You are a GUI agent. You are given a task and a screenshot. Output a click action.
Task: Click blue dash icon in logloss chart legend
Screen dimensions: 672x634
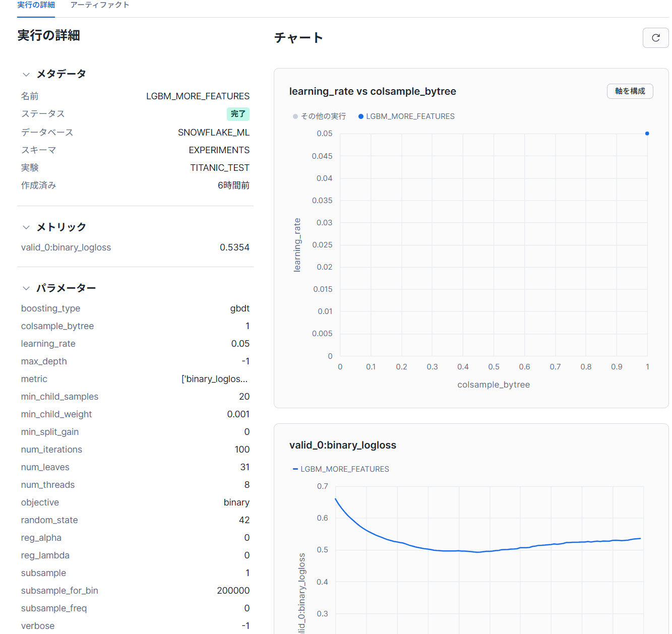pyautogui.click(x=295, y=469)
